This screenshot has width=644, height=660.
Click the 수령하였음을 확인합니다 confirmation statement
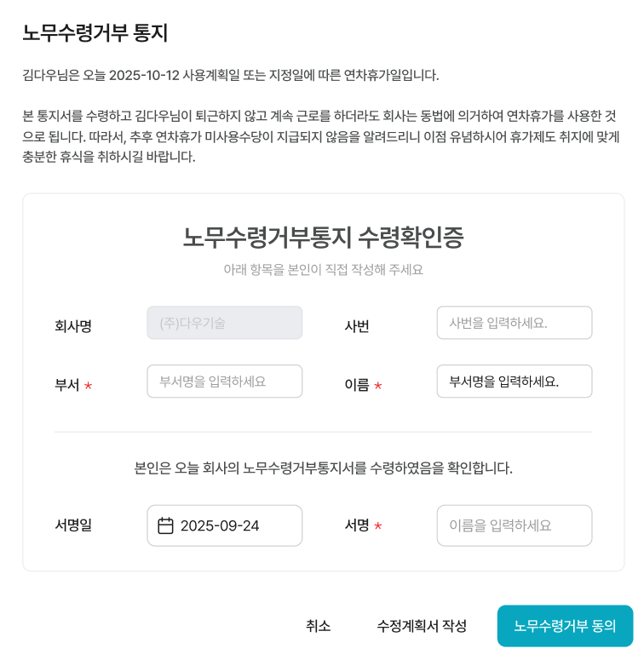tap(323, 468)
